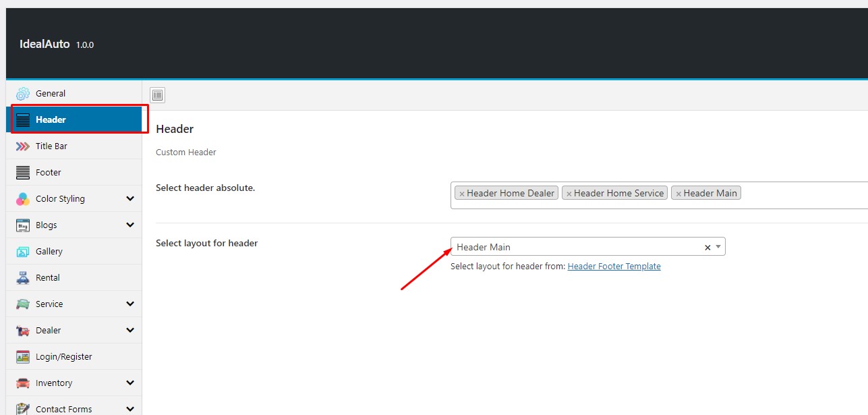The width and height of the screenshot is (868, 415).
Task: Click the Footer sidebar icon
Action: coord(23,173)
